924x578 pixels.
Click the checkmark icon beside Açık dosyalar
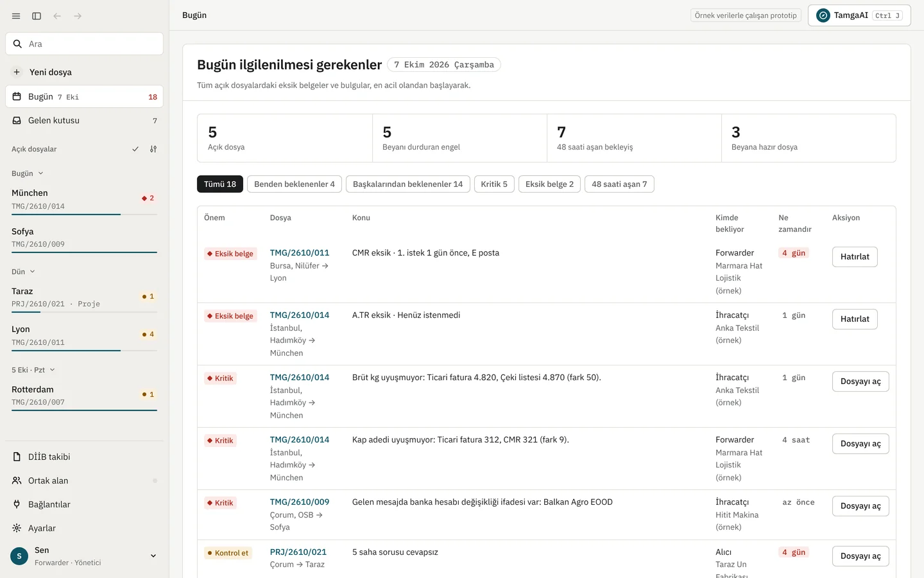pos(135,149)
